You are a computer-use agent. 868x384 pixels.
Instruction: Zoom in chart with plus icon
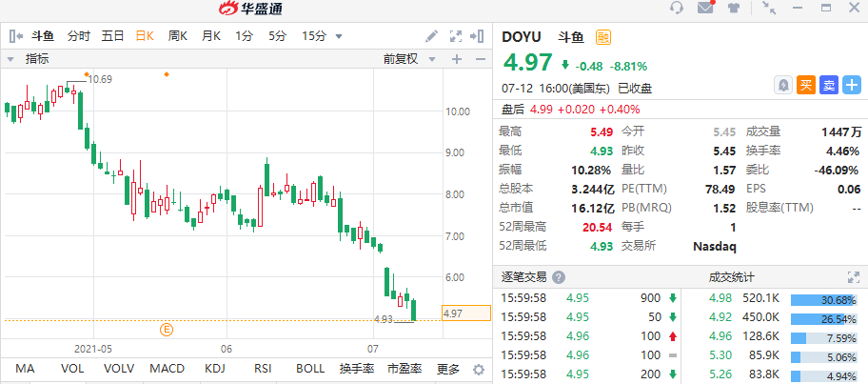tap(457, 59)
